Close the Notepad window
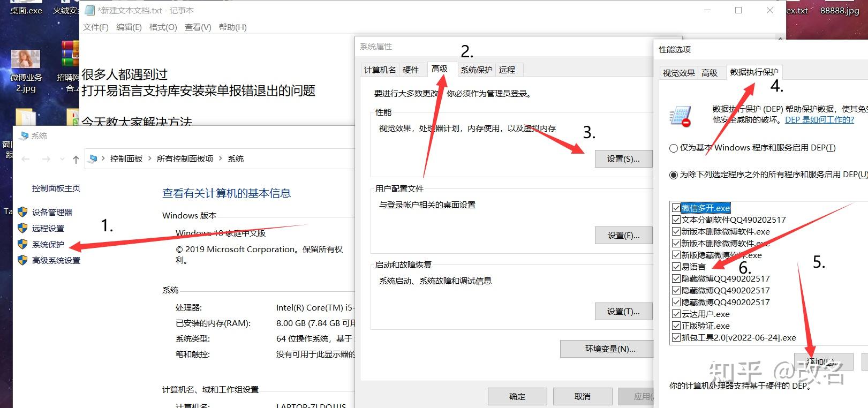Screen dimensions: 868x408 (769, 10)
